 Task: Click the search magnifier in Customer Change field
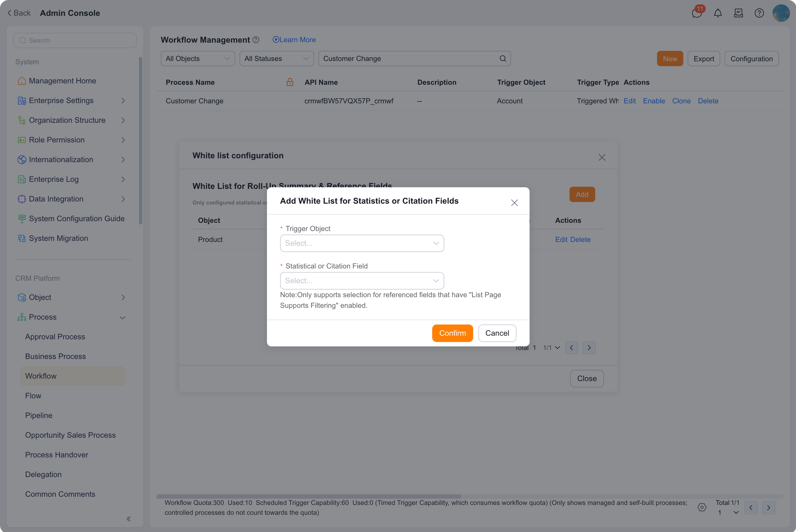pos(503,59)
